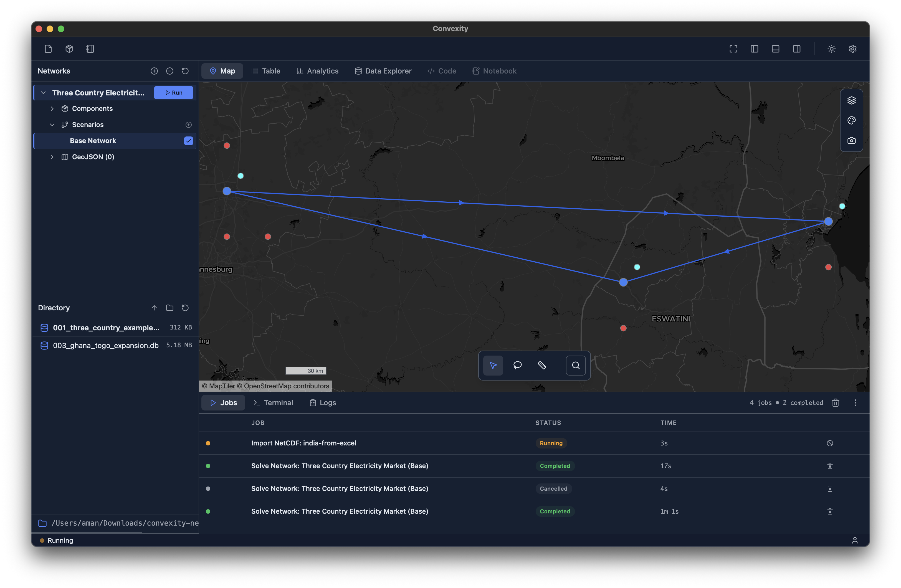Expand the GeoJSON (0) node
The image size is (901, 588).
[x=52, y=157]
